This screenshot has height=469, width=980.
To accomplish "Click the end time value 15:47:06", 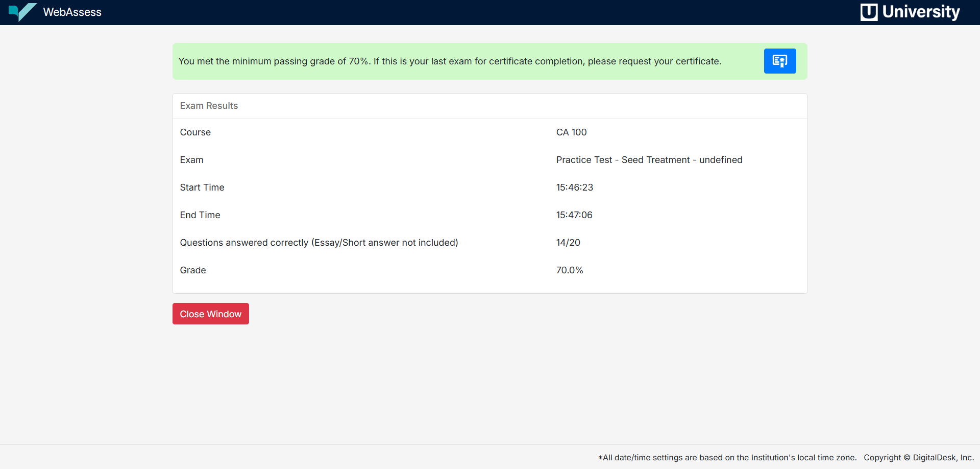I will point(574,215).
